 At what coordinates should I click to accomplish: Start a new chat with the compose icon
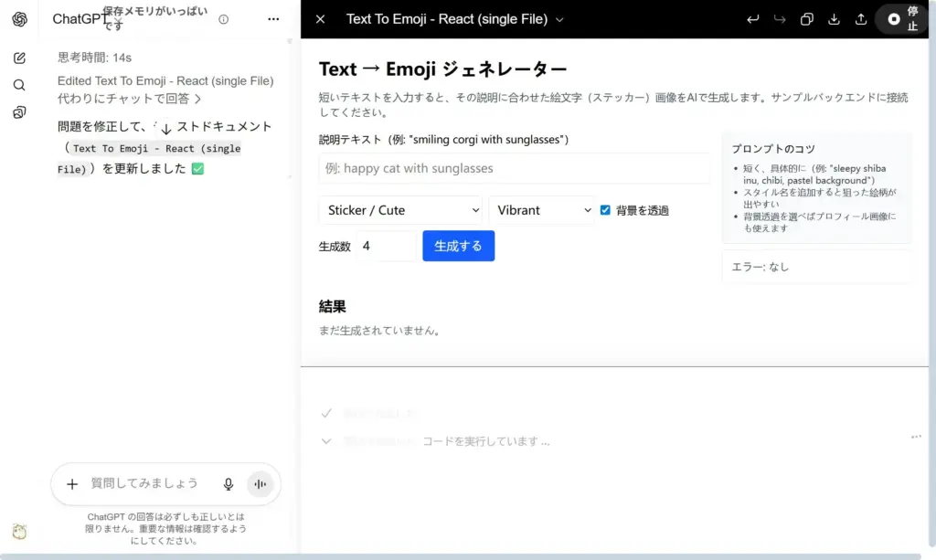coord(19,58)
